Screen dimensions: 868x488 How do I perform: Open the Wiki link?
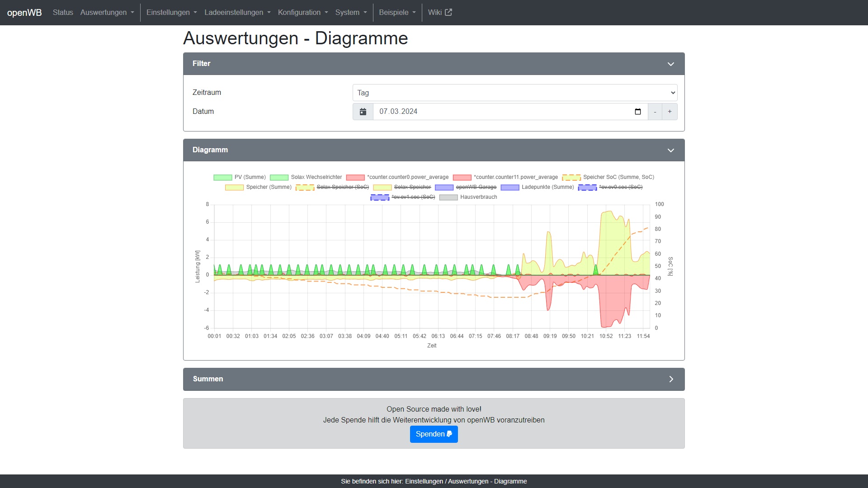coord(440,12)
